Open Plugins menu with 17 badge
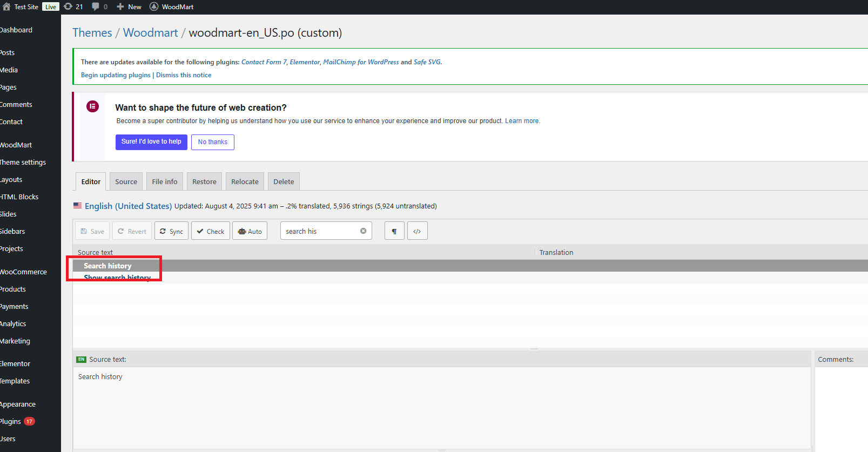 pos(16,421)
